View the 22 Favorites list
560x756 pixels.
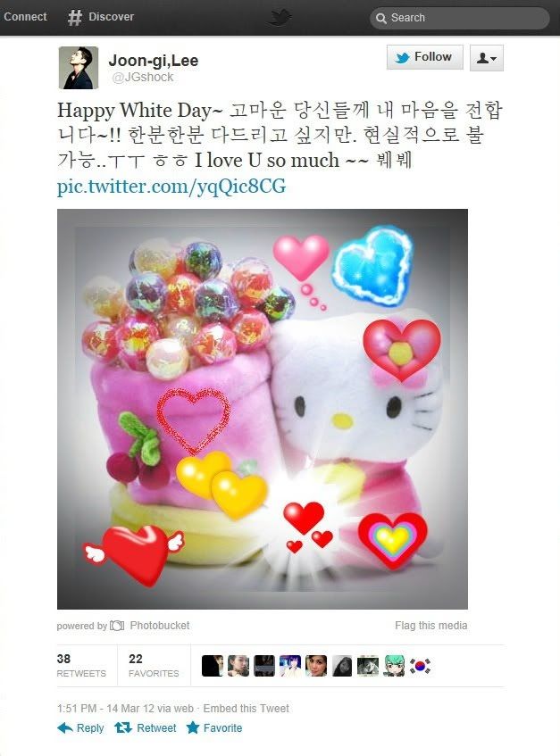[x=154, y=665]
